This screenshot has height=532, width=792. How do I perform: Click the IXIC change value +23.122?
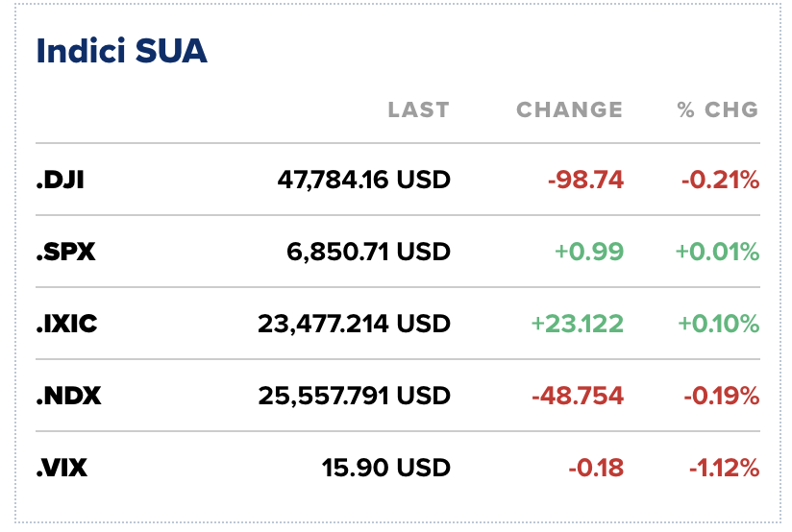(577, 324)
